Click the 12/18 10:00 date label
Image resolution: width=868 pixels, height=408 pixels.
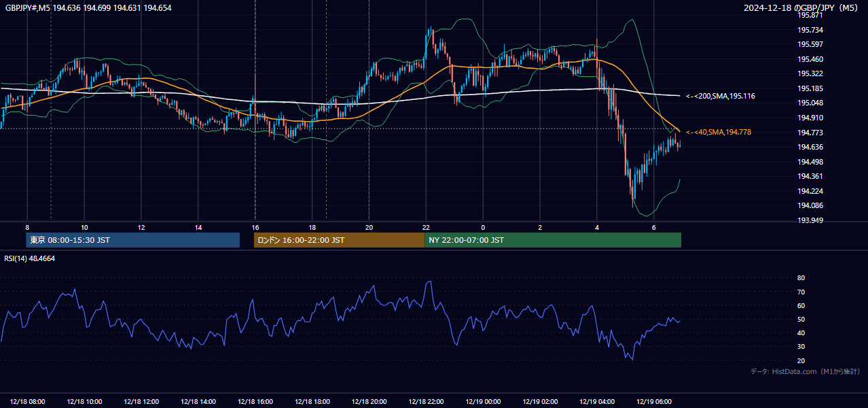[x=85, y=402]
